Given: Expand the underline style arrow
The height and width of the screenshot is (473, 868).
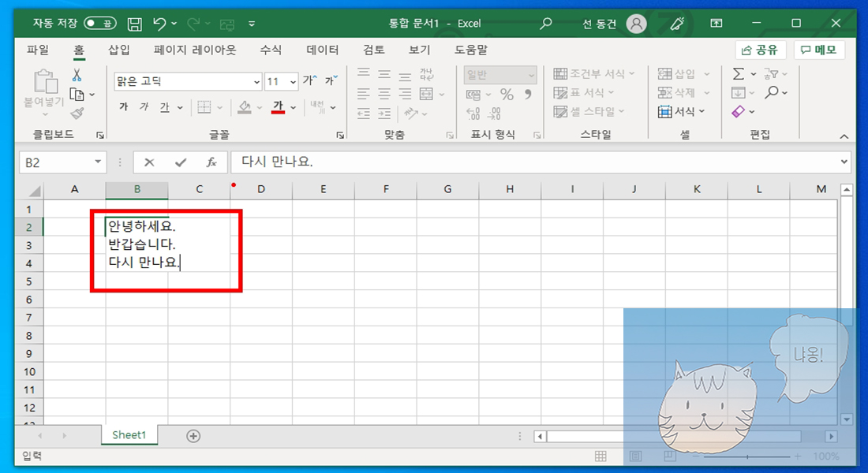Looking at the screenshot, I should pos(180,107).
